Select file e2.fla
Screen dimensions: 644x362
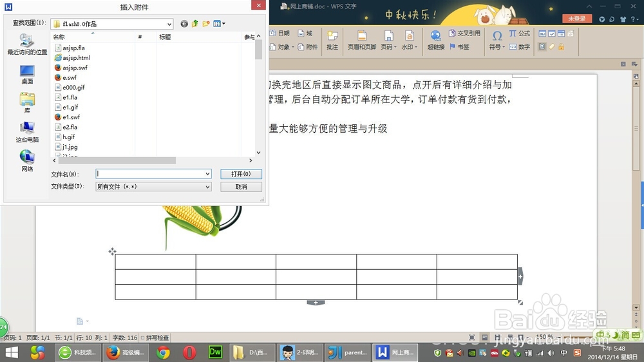point(66,127)
